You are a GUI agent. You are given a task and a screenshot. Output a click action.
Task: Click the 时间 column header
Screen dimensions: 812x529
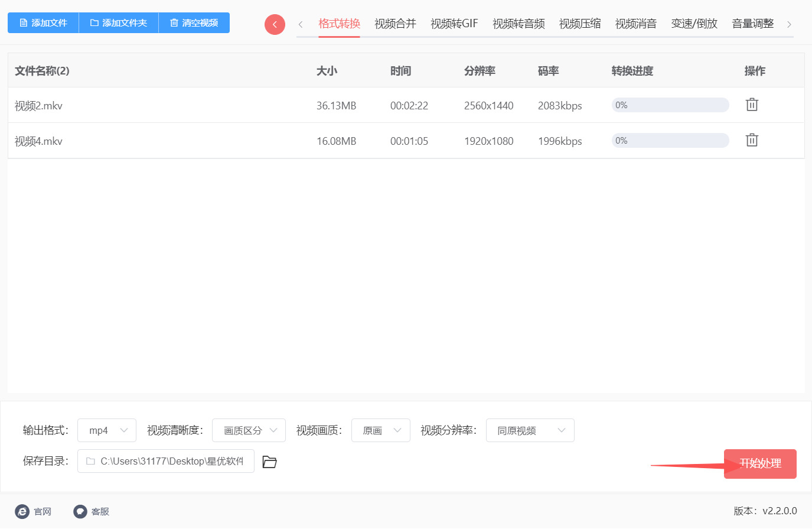pos(400,71)
